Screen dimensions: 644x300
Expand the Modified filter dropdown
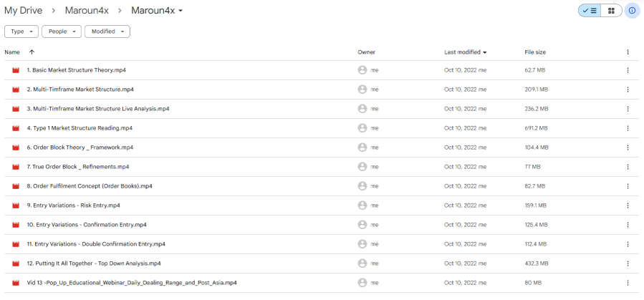point(107,32)
